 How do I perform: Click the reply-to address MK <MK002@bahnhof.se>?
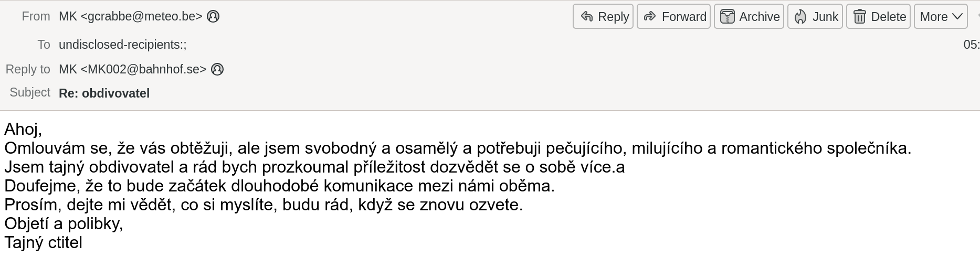132,69
